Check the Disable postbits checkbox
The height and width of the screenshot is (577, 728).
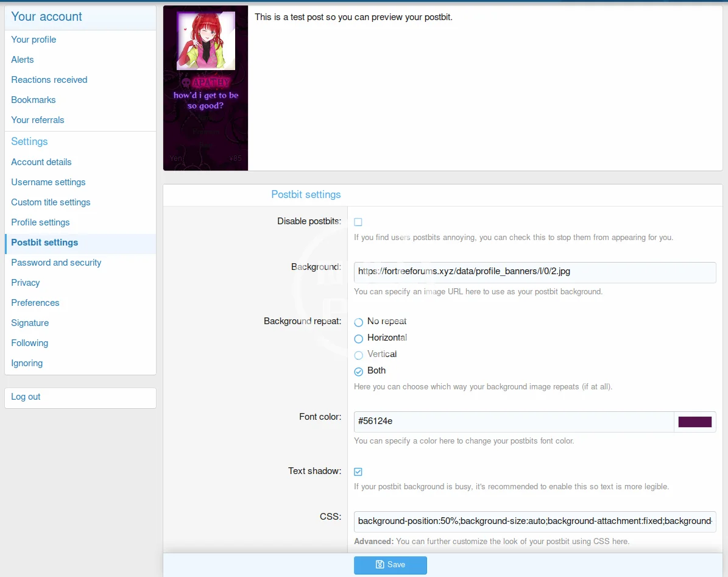click(x=358, y=222)
